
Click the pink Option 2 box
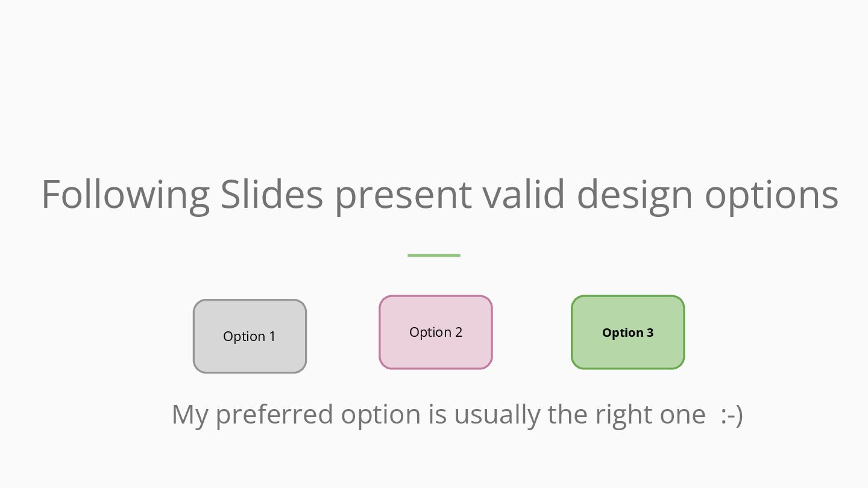(x=435, y=332)
